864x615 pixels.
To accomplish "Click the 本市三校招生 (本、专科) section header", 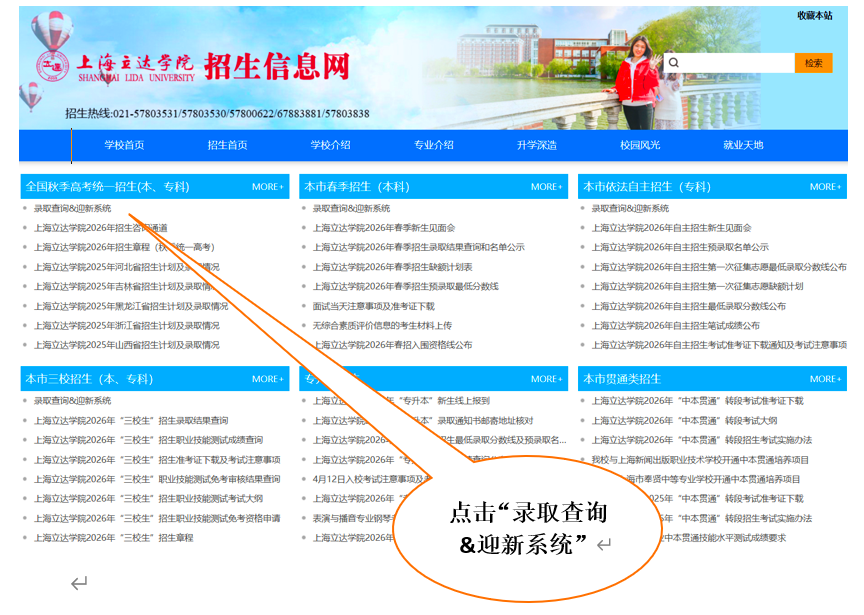I will 89,379.
